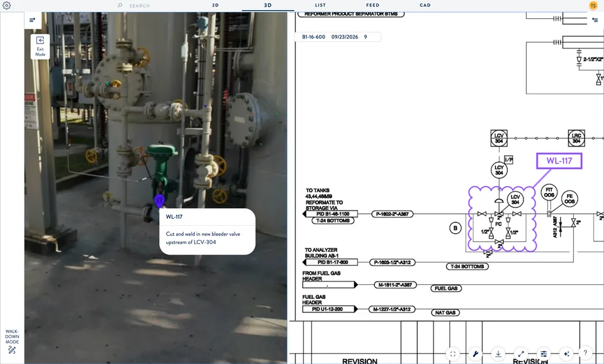Open help via the question mark icon

[x=585, y=353]
